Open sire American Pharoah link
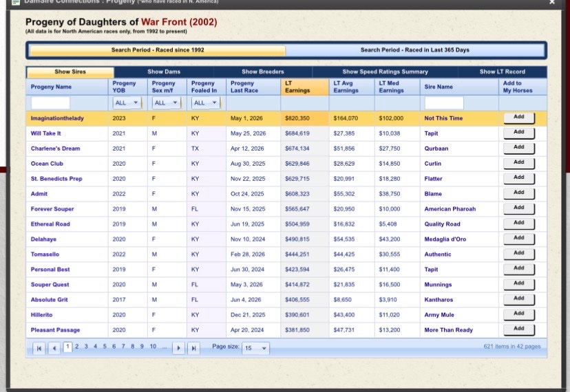Viewport: 570px width, 392px height. pos(450,209)
